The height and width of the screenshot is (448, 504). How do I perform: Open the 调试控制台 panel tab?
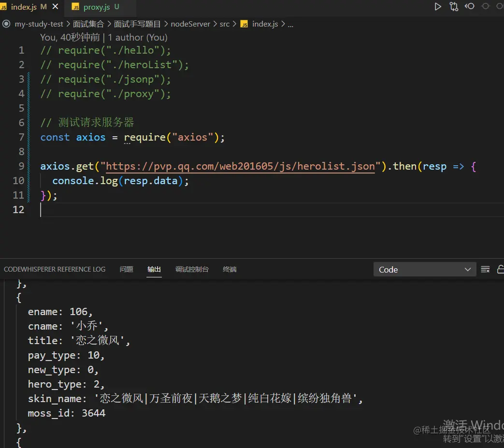coord(192,269)
